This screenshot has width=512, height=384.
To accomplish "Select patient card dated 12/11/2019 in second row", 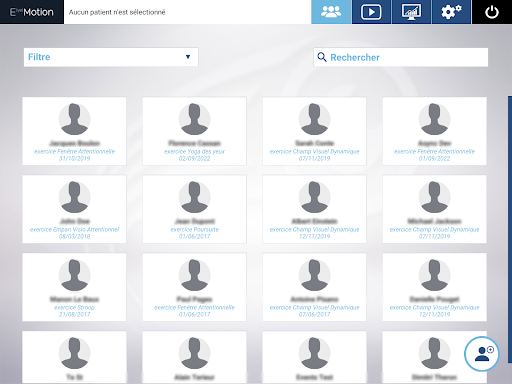I will [x=314, y=209].
